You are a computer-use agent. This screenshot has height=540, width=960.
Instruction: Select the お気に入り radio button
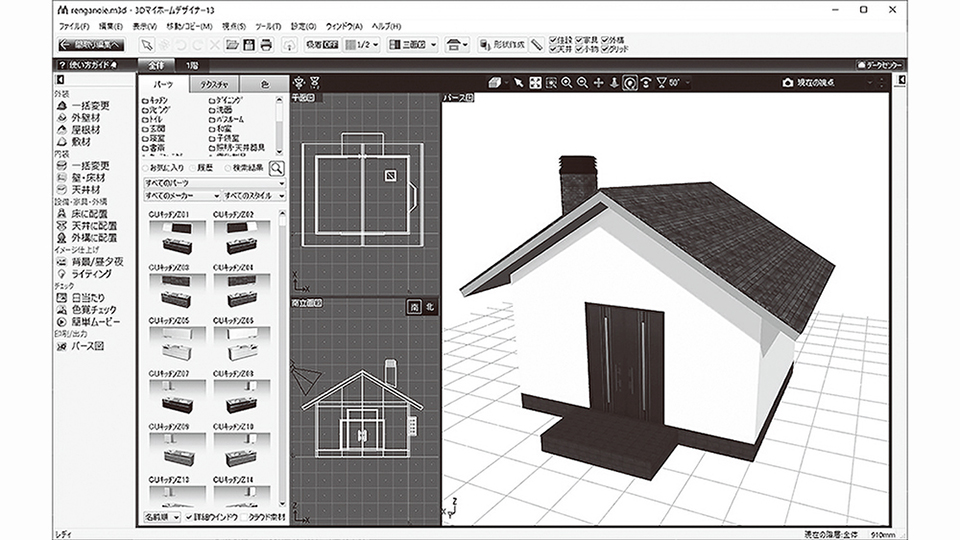coord(146,168)
